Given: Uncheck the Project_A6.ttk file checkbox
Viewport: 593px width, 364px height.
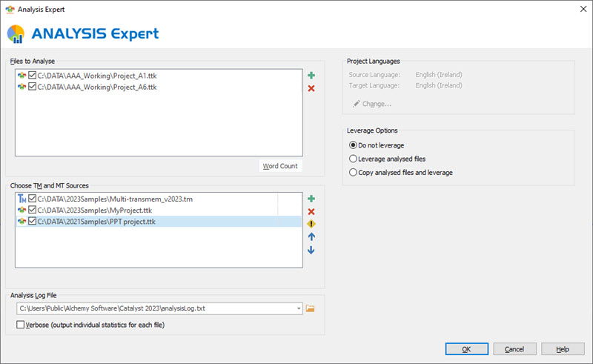Looking at the screenshot, I should pos(32,87).
